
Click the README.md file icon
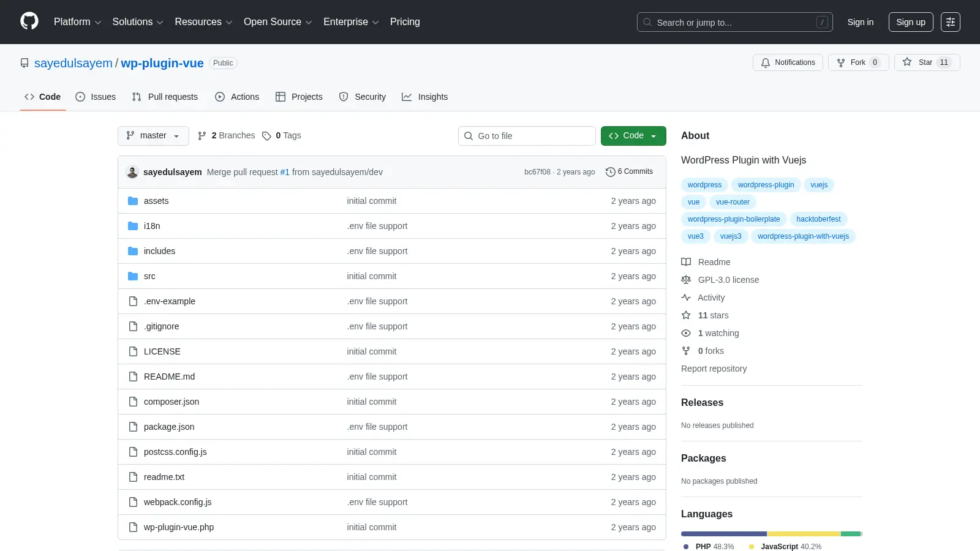133,377
